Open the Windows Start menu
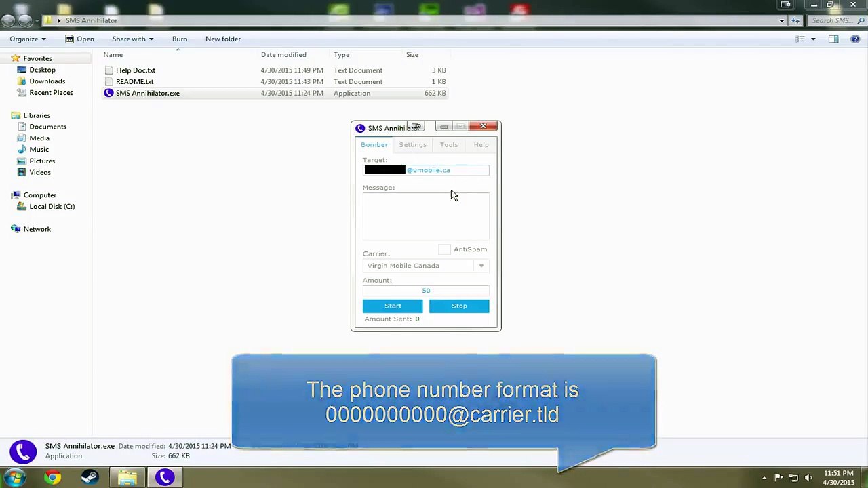 pyautogui.click(x=14, y=478)
